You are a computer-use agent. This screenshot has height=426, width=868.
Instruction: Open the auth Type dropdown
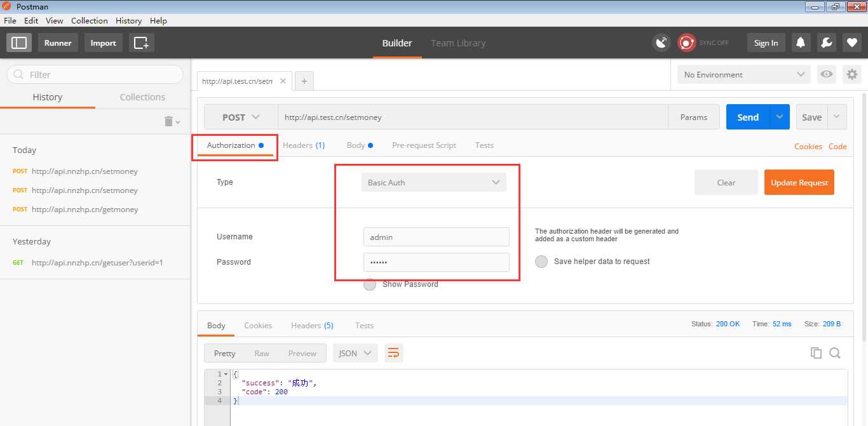434,182
